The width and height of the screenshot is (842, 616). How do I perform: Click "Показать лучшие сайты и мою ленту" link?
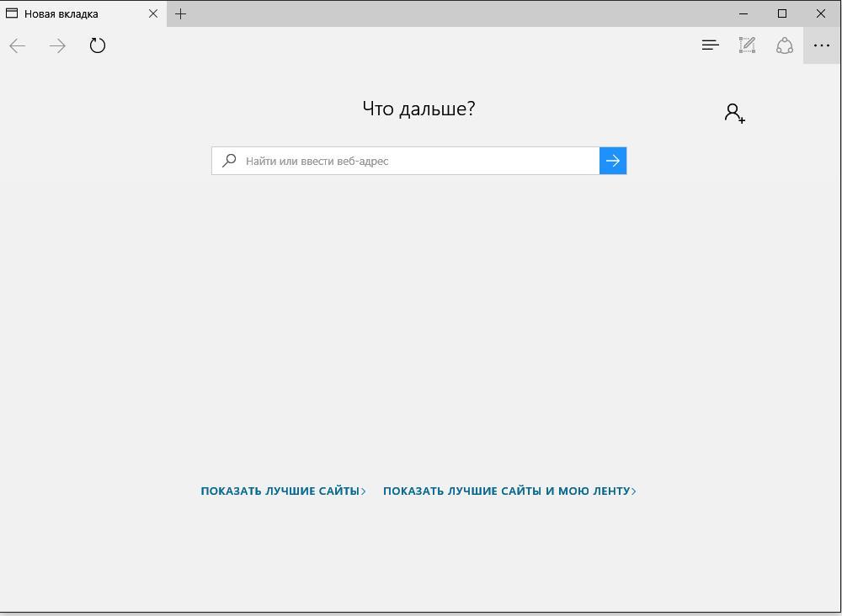coord(506,491)
